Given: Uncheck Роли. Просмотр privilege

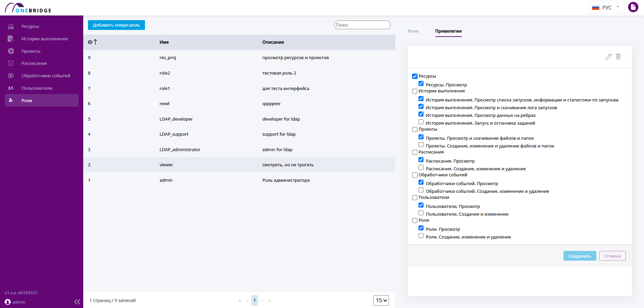Looking at the screenshot, I should click(x=421, y=228).
